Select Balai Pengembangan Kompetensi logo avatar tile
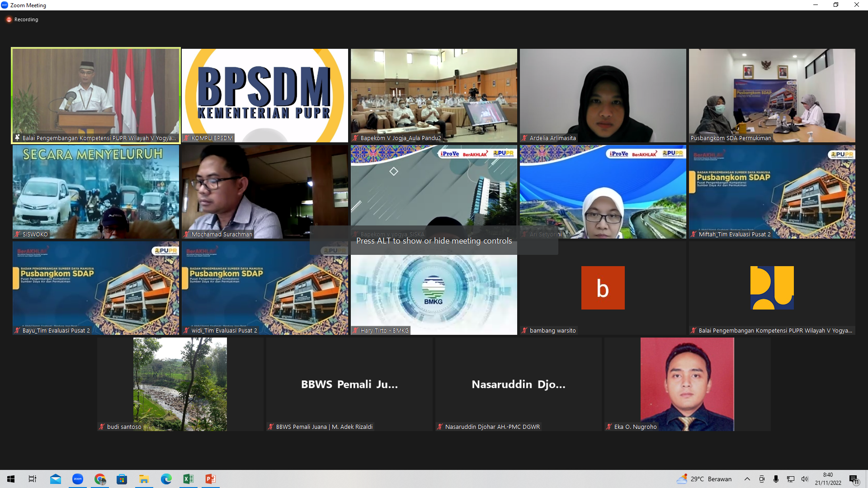868x488 pixels. click(x=772, y=288)
